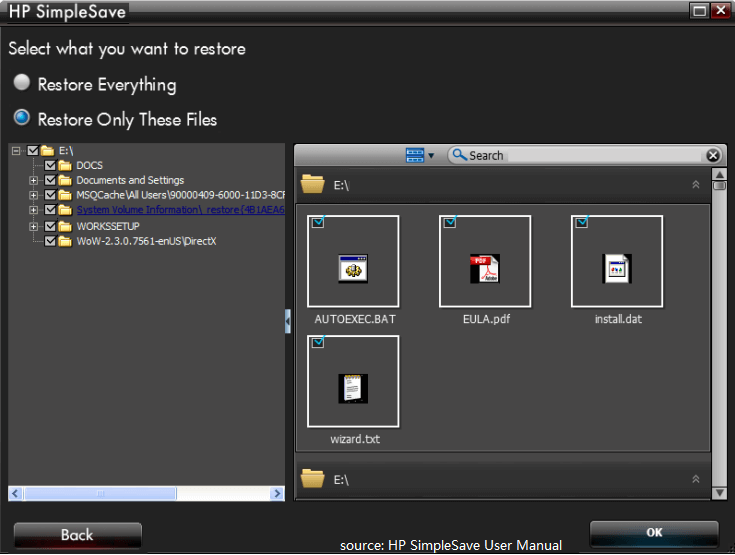Select the AUTOEXEC.BAT file thumbnail
This screenshot has height=555, width=735.
pyautogui.click(x=353, y=261)
